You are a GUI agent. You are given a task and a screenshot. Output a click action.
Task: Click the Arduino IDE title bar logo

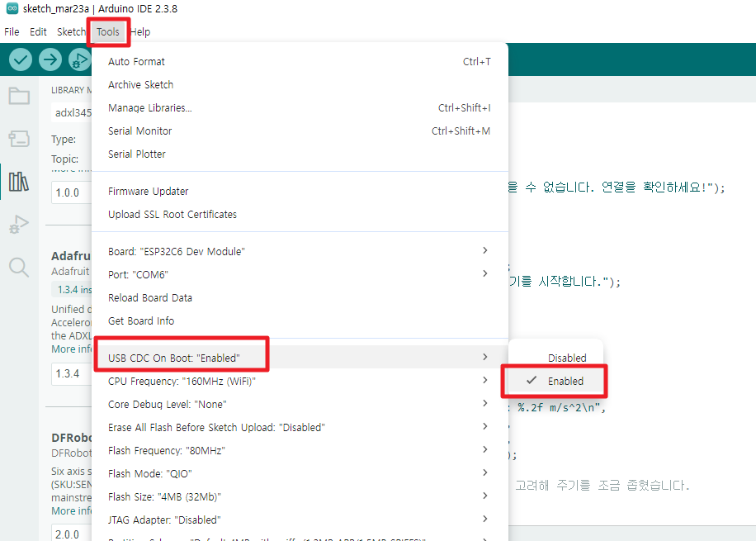[12, 8]
